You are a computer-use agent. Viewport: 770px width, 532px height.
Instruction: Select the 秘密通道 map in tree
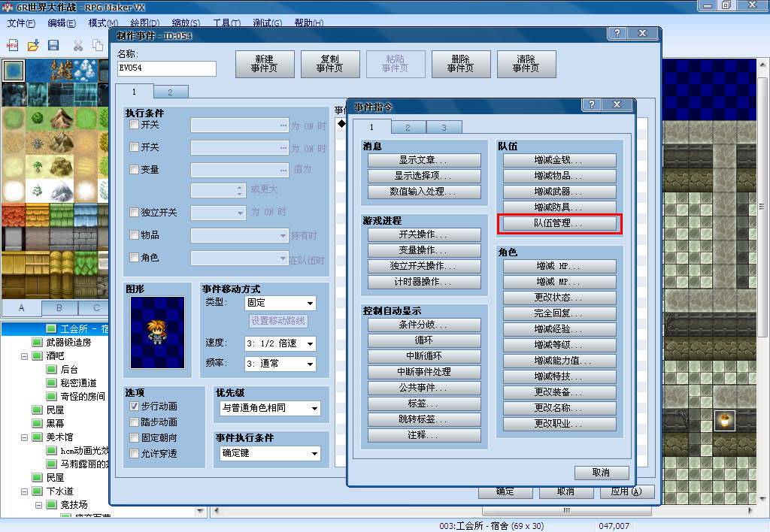(78, 382)
